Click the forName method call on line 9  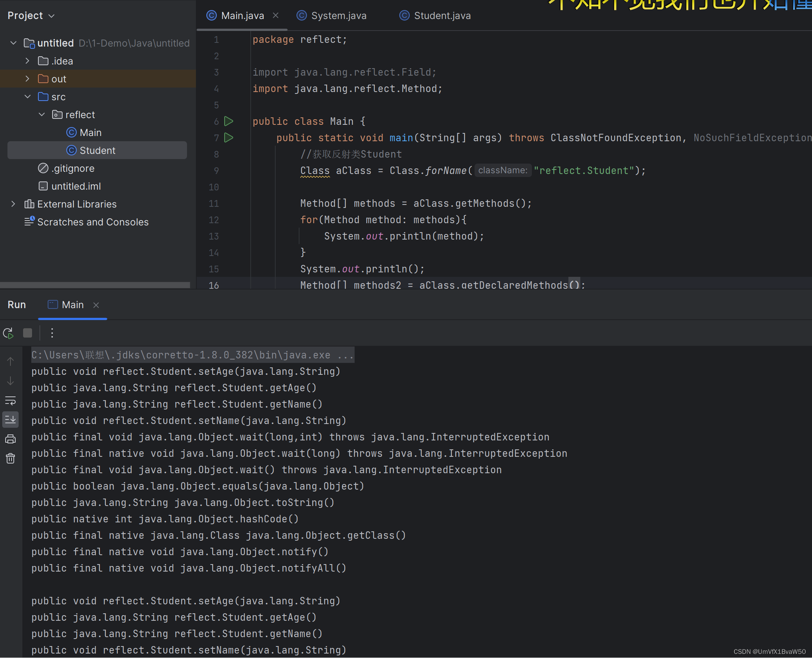pyautogui.click(x=445, y=171)
